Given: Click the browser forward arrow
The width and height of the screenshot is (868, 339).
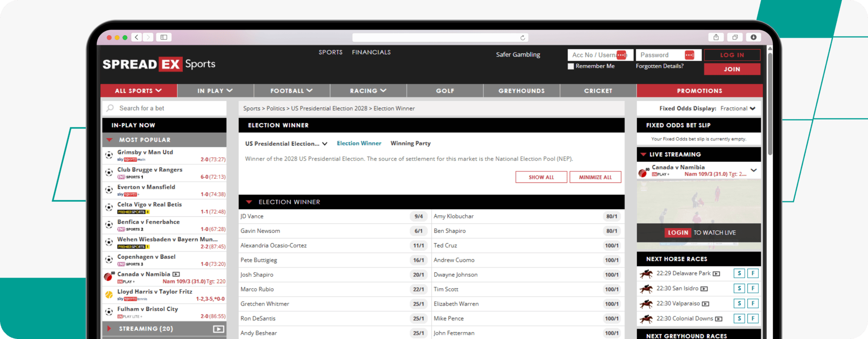Looking at the screenshot, I should (x=148, y=37).
